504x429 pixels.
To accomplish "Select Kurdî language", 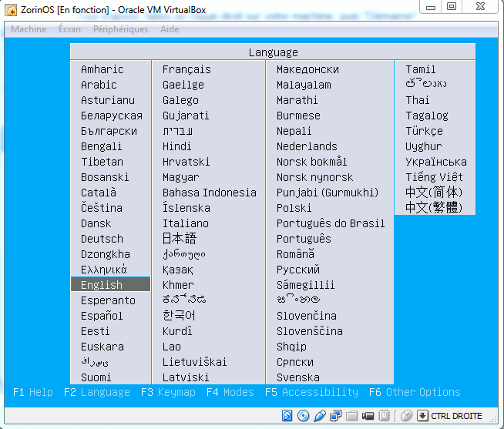I will pyautogui.click(x=177, y=330).
